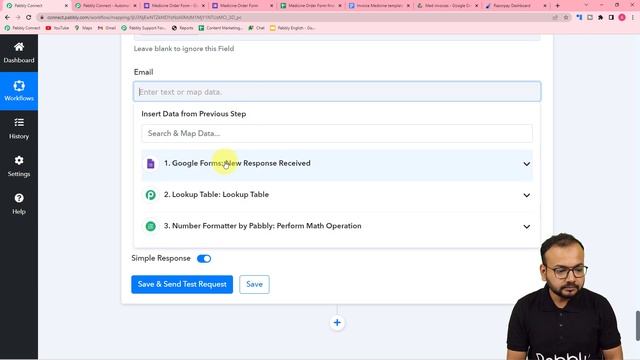Select '2. Lookup Table: Lookup Table' text
The height and width of the screenshot is (360, 640).
click(216, 195)
